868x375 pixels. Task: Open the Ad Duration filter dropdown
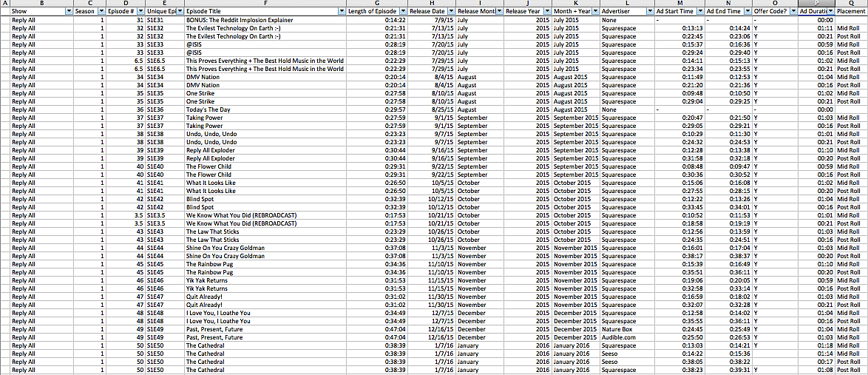tap(832, 11)
